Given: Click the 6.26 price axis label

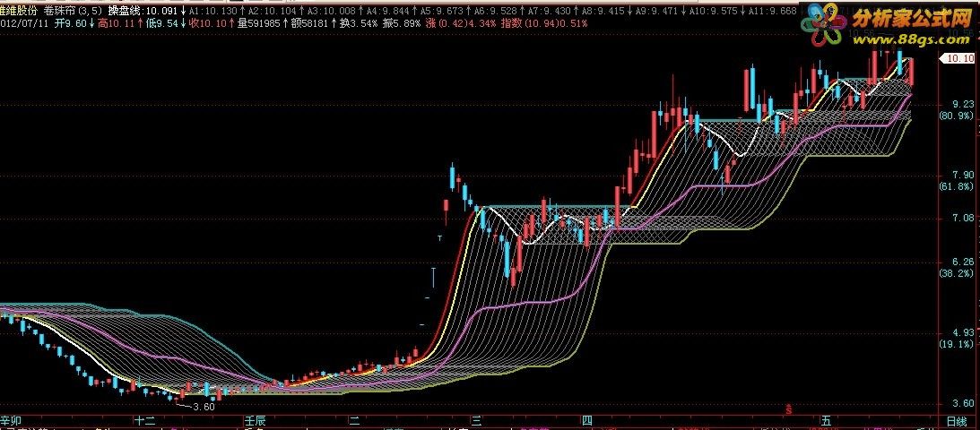Looking at the screenshot, I should coord(965,262).
